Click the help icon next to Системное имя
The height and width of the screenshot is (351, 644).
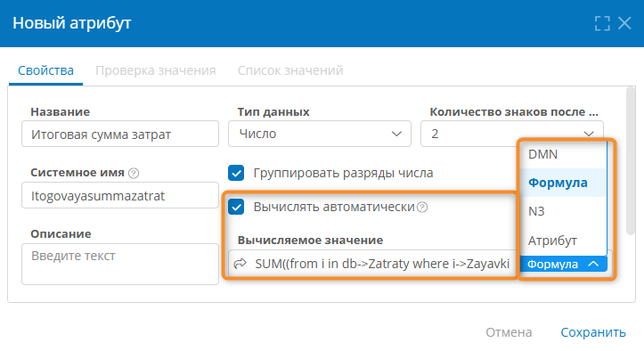(134, 174)
